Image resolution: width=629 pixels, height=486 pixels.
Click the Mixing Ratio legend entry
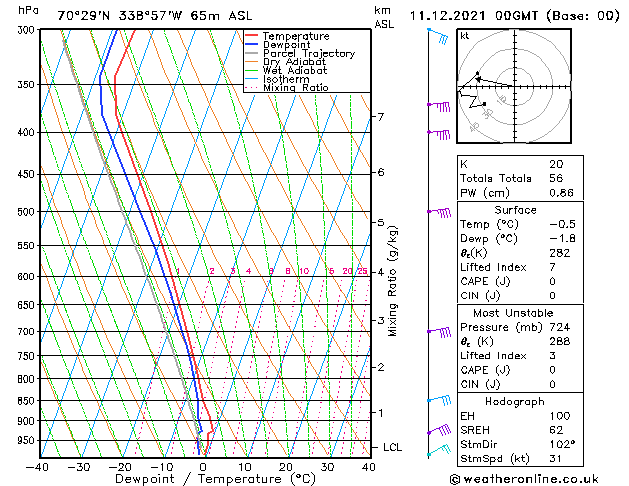pos(287,87)
